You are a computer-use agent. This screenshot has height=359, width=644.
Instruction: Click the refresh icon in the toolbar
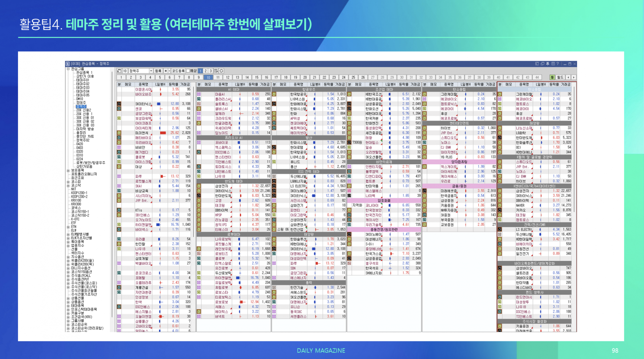[222, 71]
